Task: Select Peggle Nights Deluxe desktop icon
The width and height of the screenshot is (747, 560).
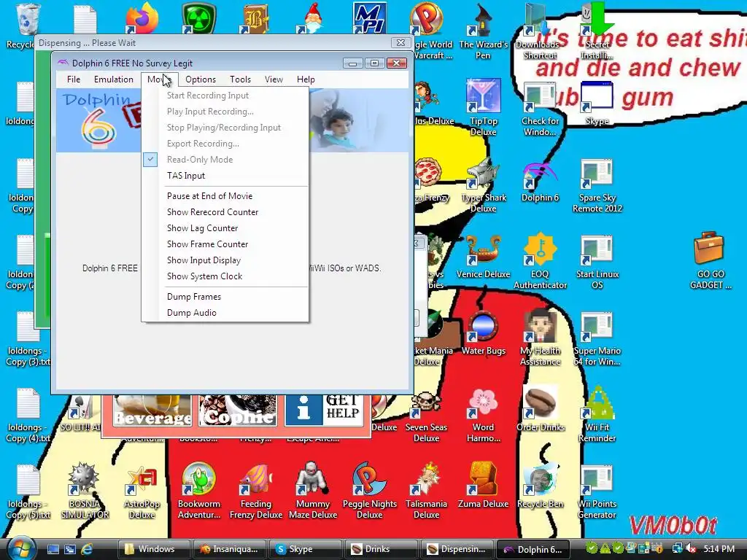Action: (x=369, y=491)
